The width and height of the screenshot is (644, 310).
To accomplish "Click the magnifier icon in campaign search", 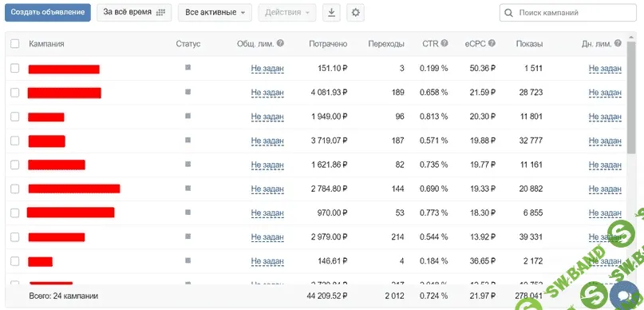I will point(508,13).
